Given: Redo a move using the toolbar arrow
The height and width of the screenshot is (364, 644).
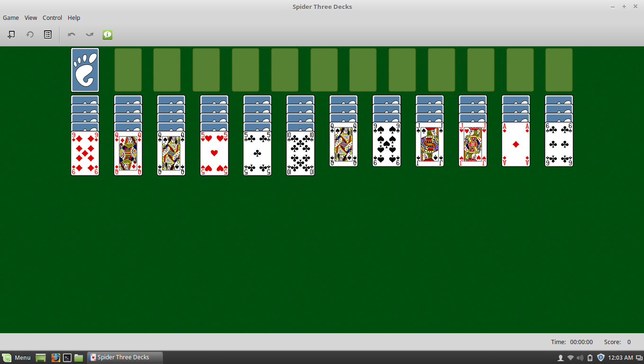Looking at the screenshot, I should click(89, 34).
